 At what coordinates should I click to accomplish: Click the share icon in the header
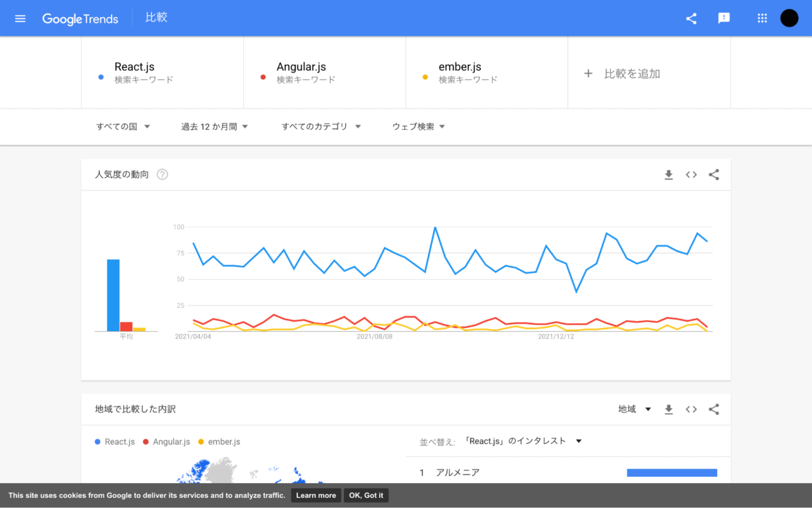[691, 19]
